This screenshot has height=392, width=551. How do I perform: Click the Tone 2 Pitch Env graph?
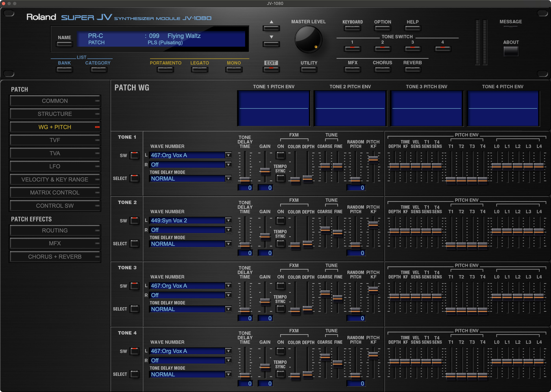pyautogui.click(x=350, y=108)
